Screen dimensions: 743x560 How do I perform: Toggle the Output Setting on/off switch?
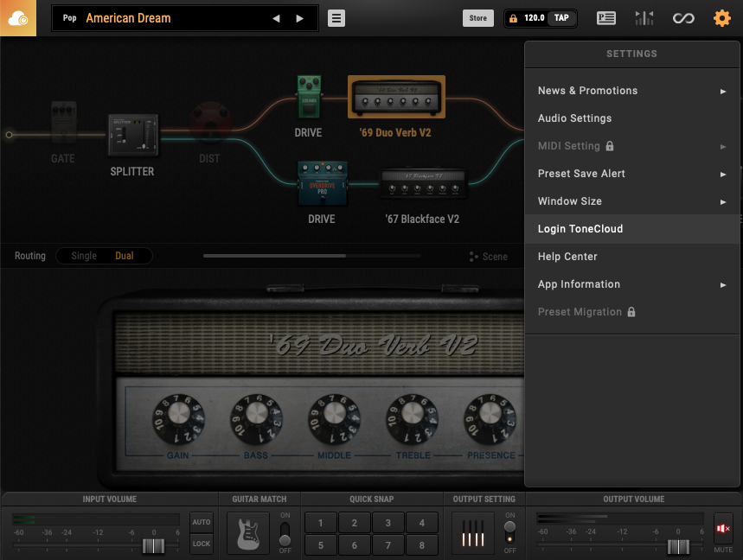coord(509,533)
